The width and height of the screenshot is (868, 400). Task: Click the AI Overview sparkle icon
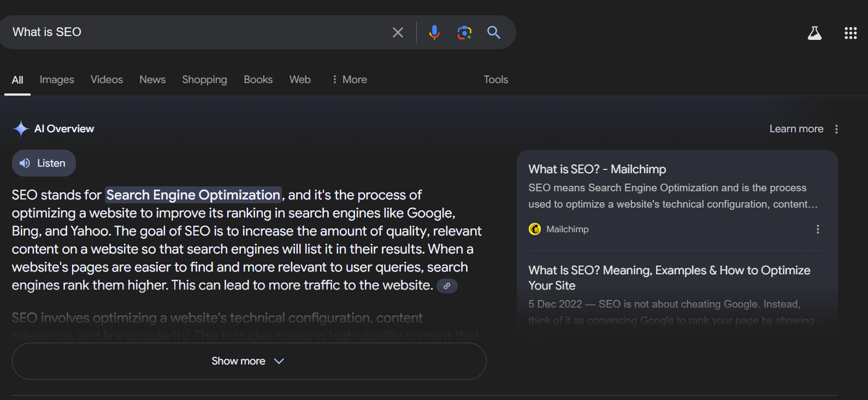pos(21,128)
